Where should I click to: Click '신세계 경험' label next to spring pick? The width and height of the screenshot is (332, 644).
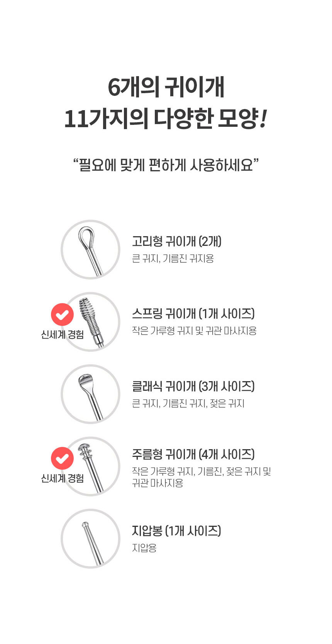click(62, 334)
